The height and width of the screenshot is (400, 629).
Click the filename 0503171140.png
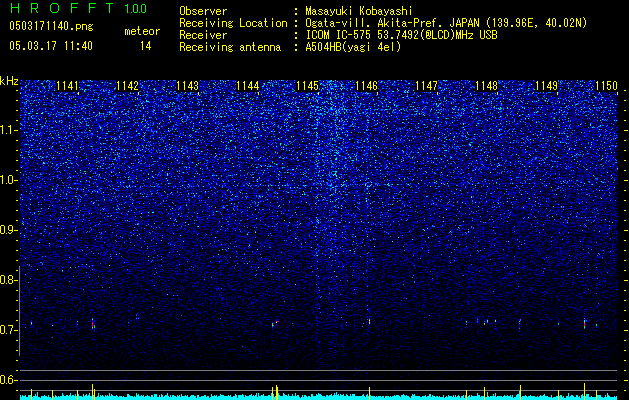(51, 26)
